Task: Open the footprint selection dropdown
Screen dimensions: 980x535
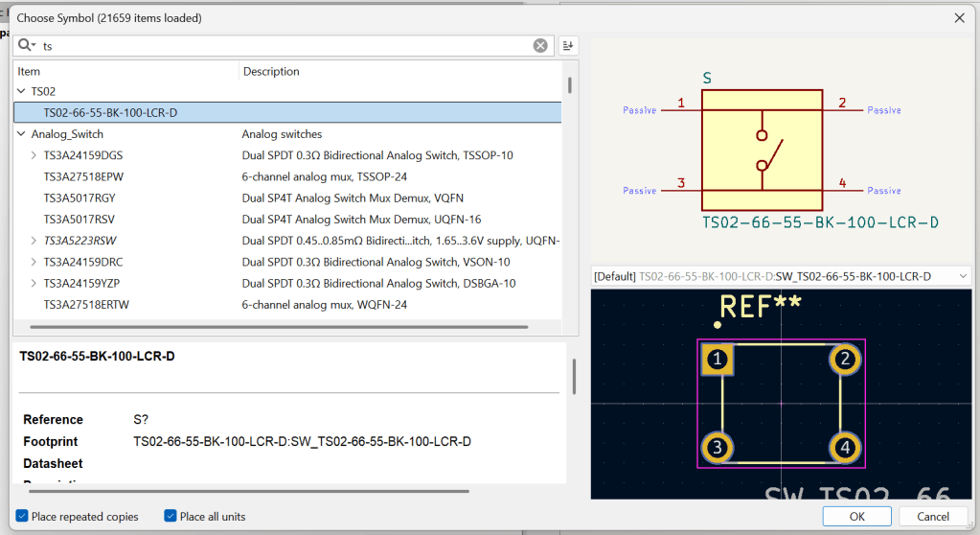Action: [962, 276]
